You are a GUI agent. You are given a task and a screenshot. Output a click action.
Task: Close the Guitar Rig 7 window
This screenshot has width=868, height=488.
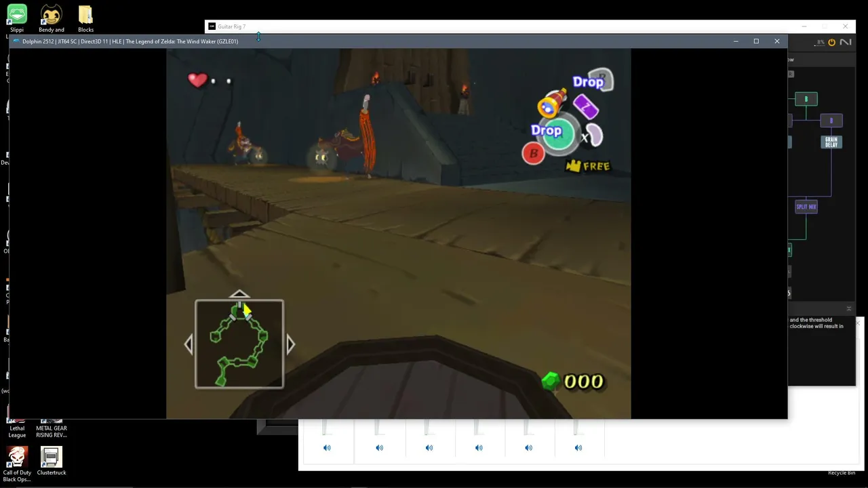pyautogui.click(x=845, y=26)
